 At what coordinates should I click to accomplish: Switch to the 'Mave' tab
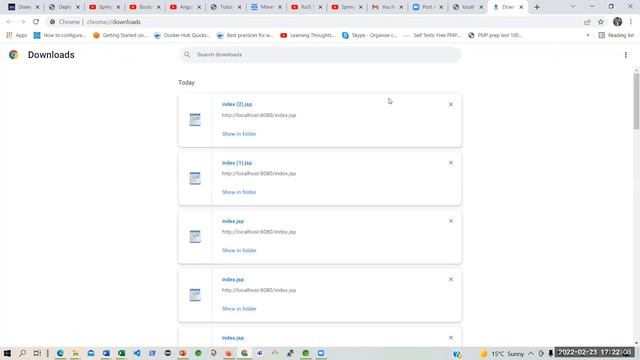click(x=266, y=7)
